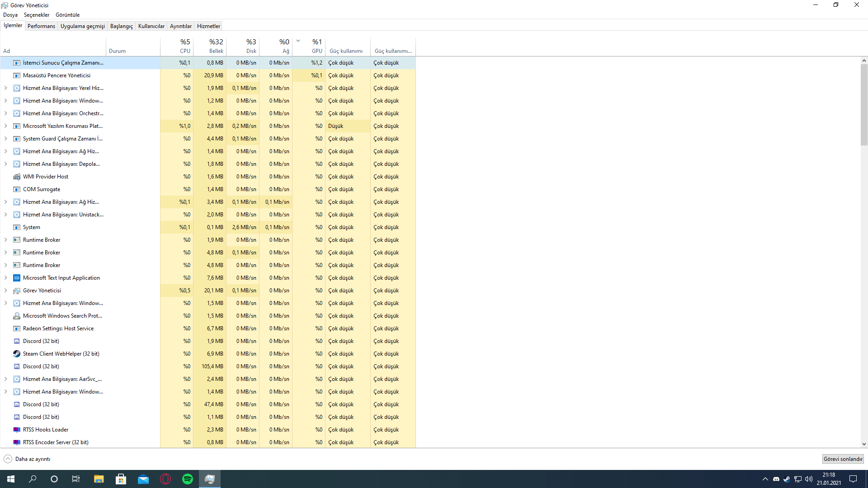Click the Discord tray icon
Screen dimensions: 868x488
point(776,479)
